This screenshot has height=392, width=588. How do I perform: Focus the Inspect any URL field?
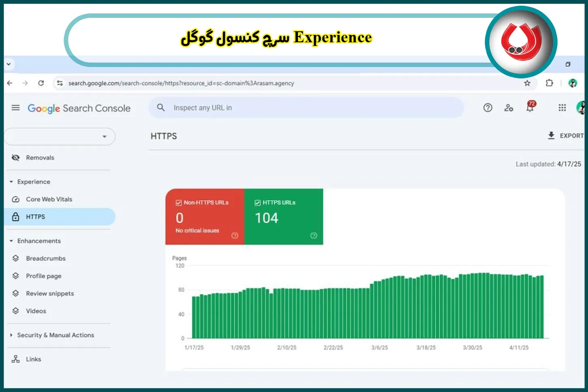307,108
